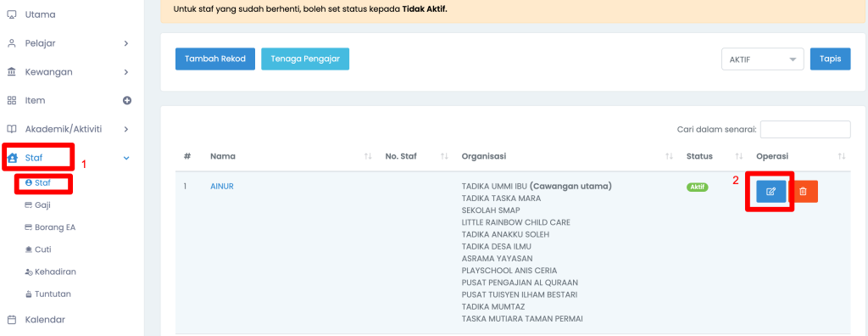Click TADIKA DESA ILMU text
868x336 pixels.
[x=497, y=246]
